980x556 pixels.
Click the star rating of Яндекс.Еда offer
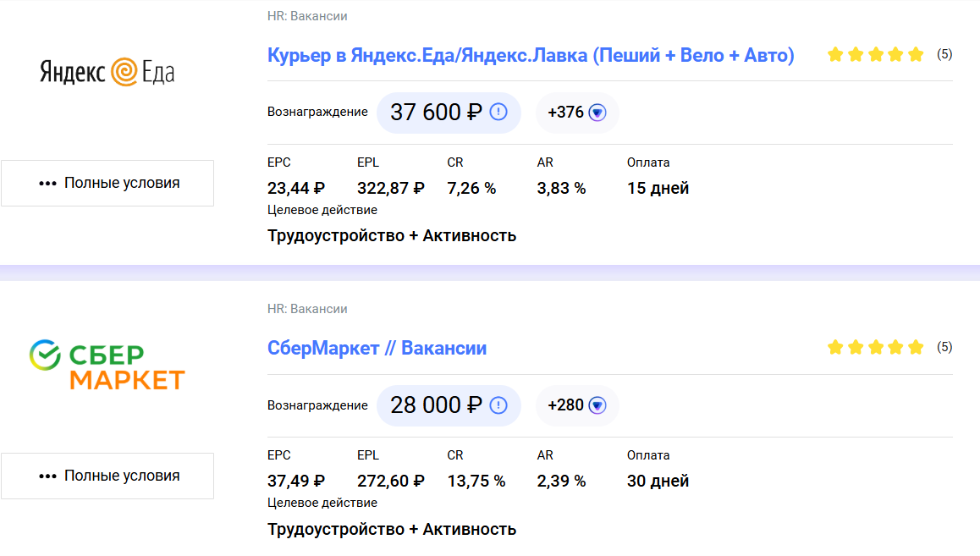pos(875,55)
